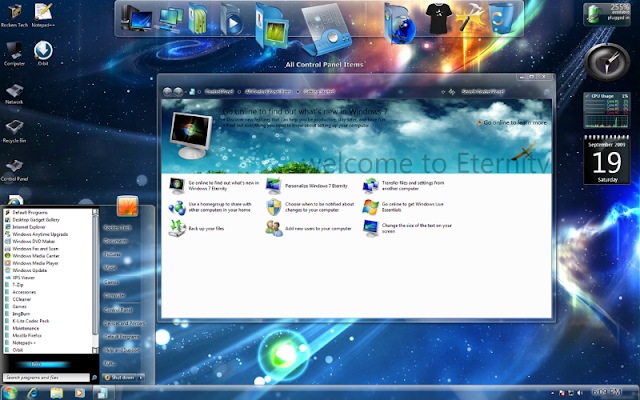This screenshot has width=640, height=400.
Task: Refresh the Control Panel address bar
Action: click(452, 92)
